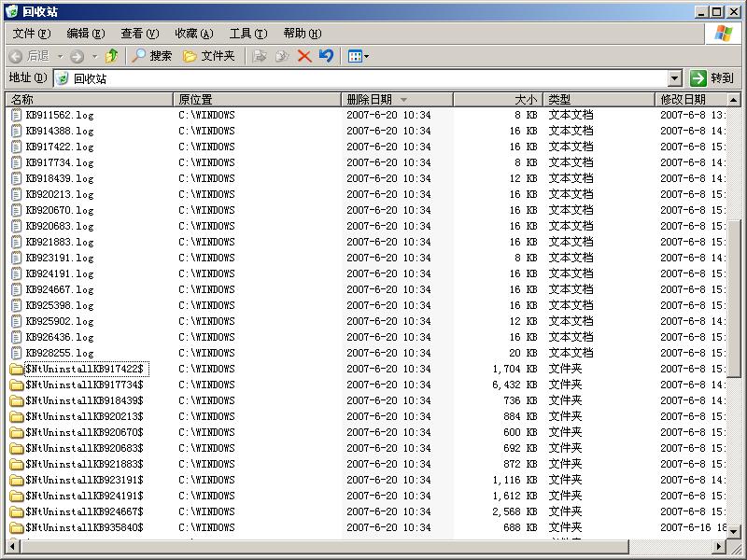Screen dimensions: 747x560
Task: Select the $NtUninstallKB917734$ folder icon
Action: click(17, 385)
